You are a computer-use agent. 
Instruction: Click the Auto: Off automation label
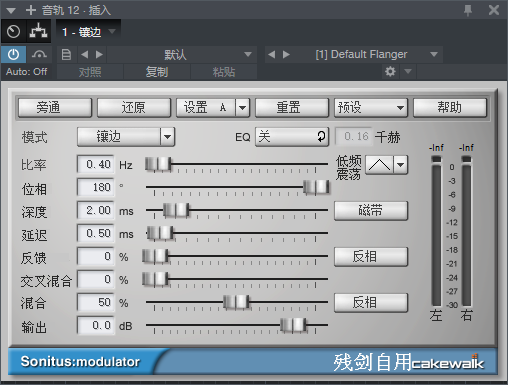point(26,72)
